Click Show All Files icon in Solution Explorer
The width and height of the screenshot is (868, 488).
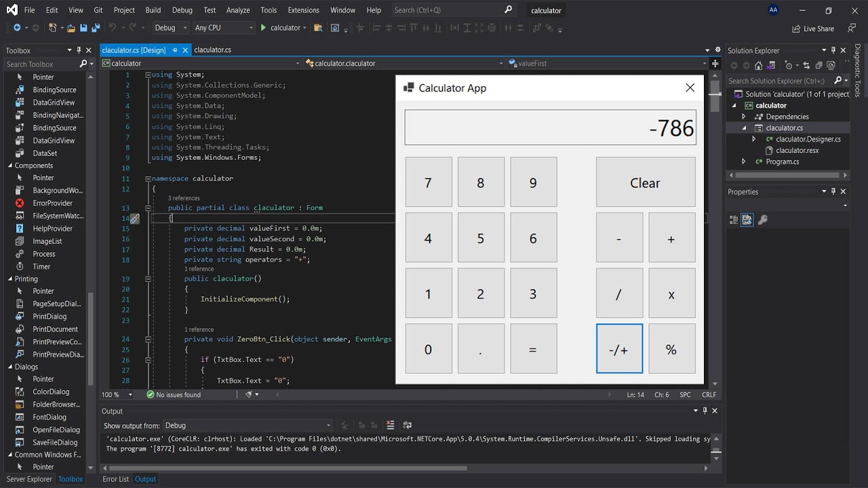pyautogui.click(x=831, y=66)
